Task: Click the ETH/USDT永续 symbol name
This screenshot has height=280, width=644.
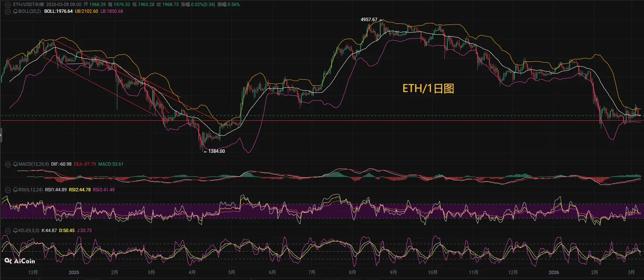Action: 28,5
